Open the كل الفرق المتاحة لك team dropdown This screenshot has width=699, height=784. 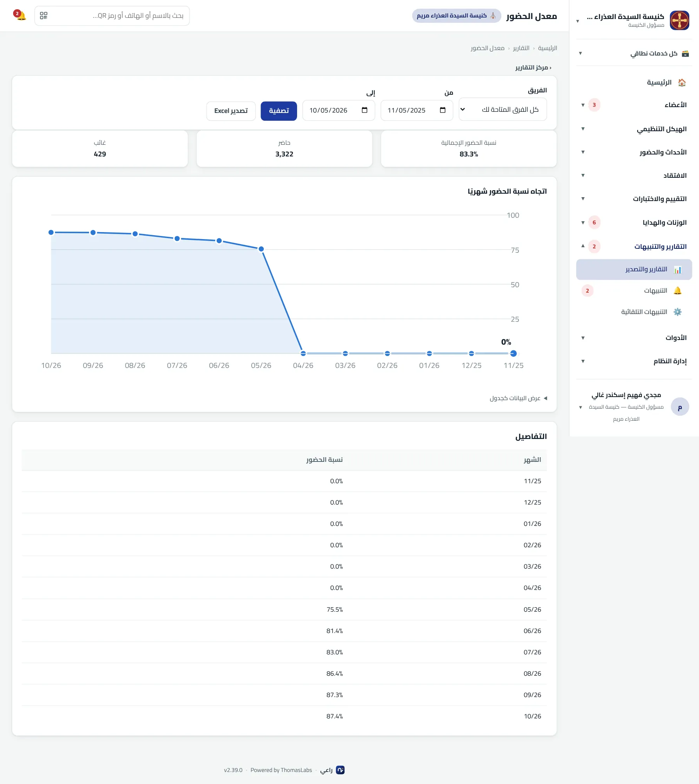coord(503,109)
